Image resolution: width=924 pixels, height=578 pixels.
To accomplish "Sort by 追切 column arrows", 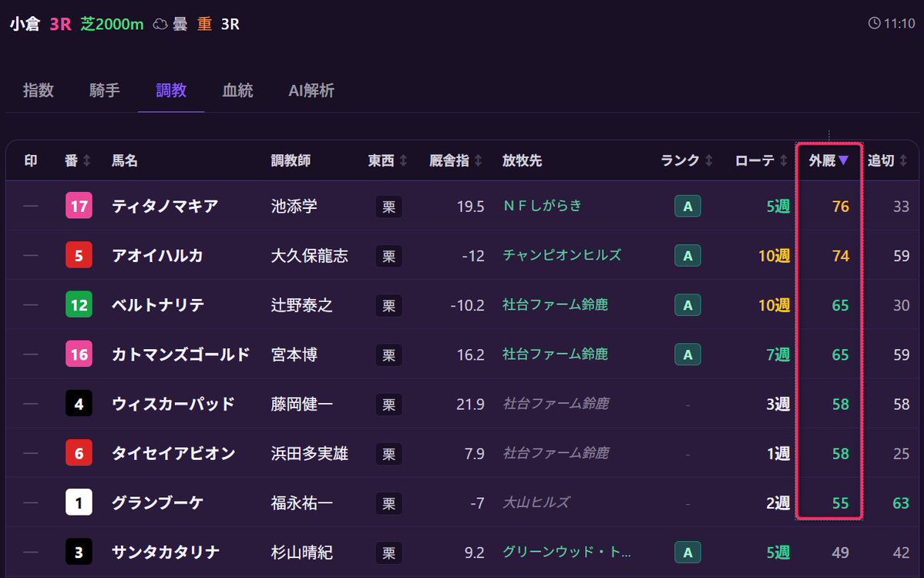I will click(x=903, y=160).
